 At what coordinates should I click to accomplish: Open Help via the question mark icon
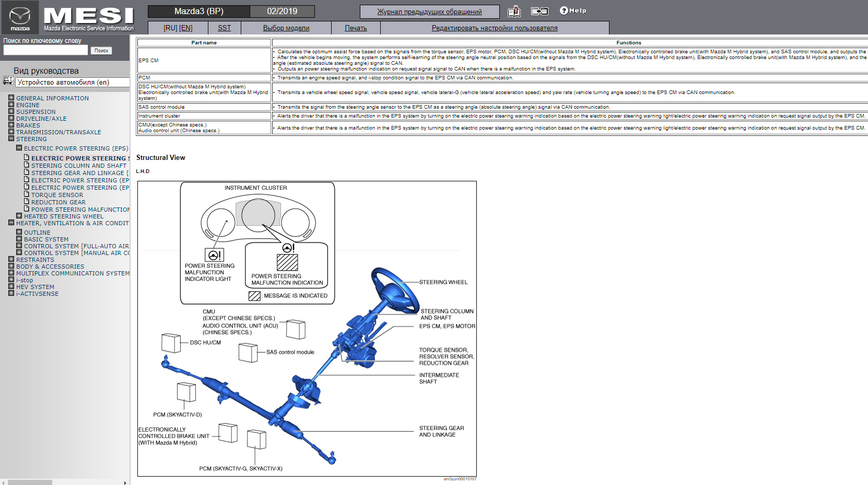563,10
